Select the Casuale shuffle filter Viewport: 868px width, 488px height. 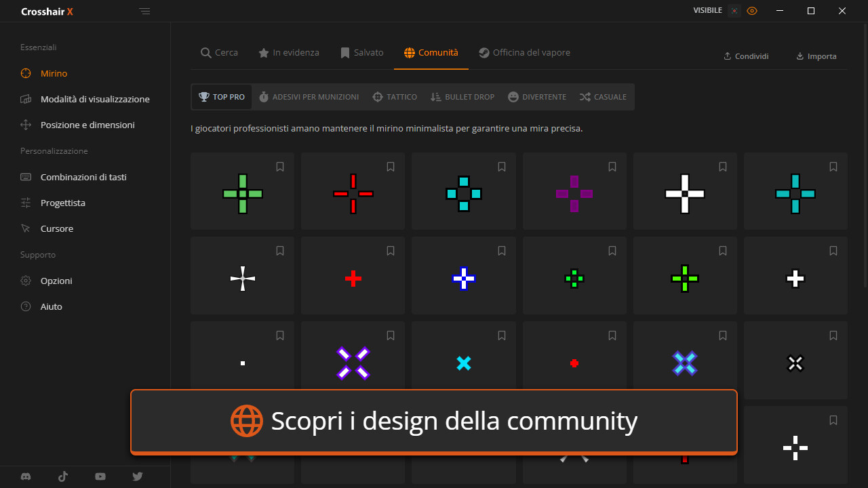pos(603,97)
